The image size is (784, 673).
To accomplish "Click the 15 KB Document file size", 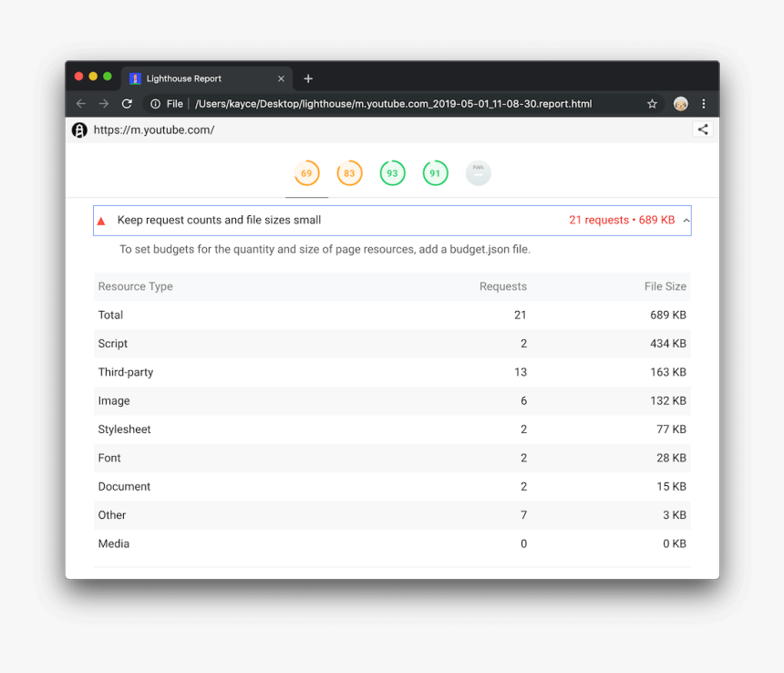I will 672,486.
